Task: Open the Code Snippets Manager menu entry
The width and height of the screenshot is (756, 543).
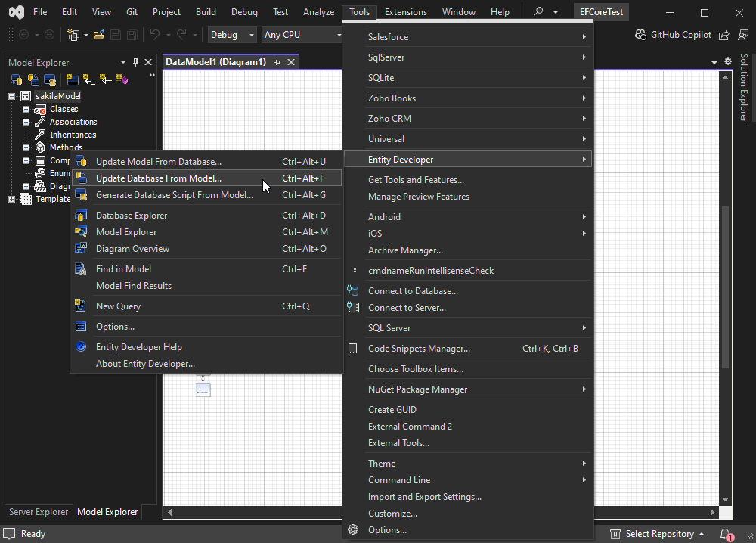Action: [419, 349]
